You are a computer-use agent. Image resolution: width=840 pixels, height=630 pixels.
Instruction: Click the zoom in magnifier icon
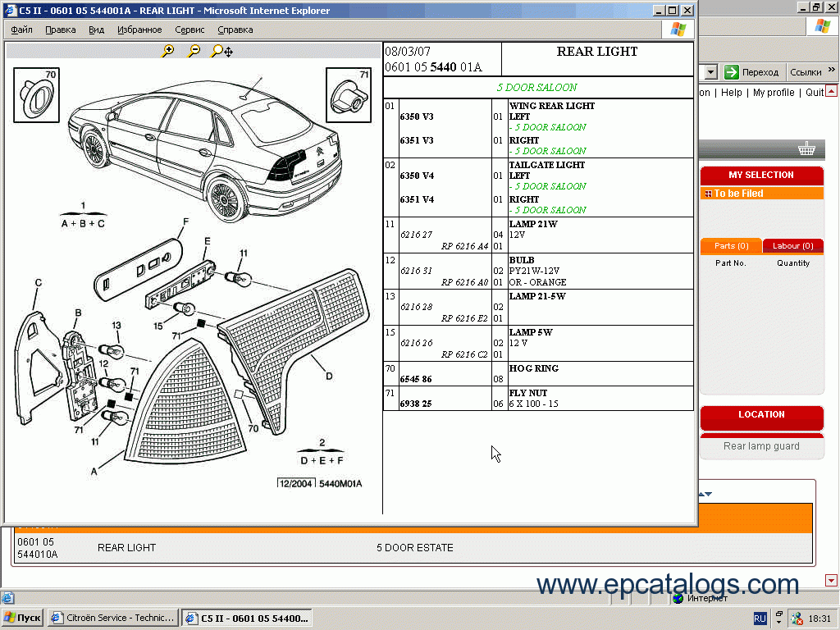168,51
